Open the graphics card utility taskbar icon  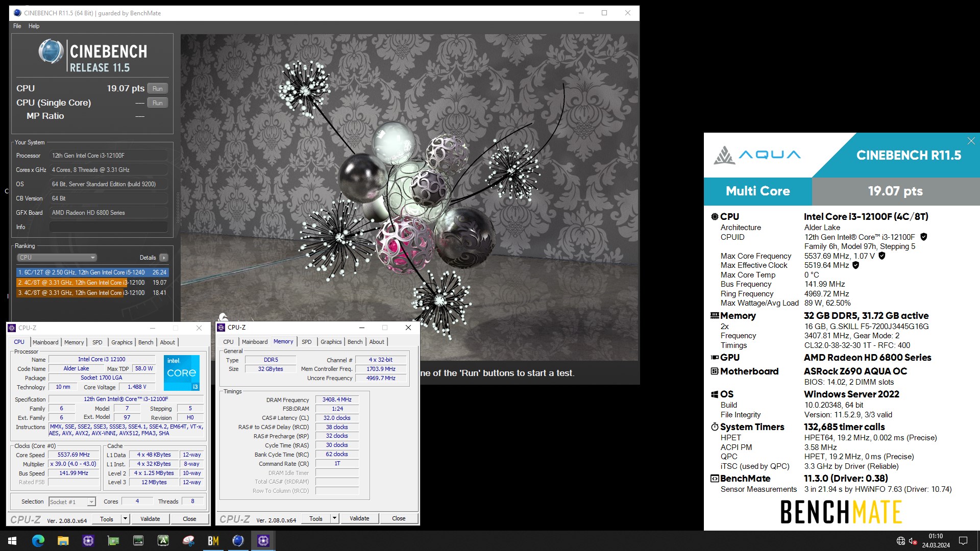click(x=113, y=541)
